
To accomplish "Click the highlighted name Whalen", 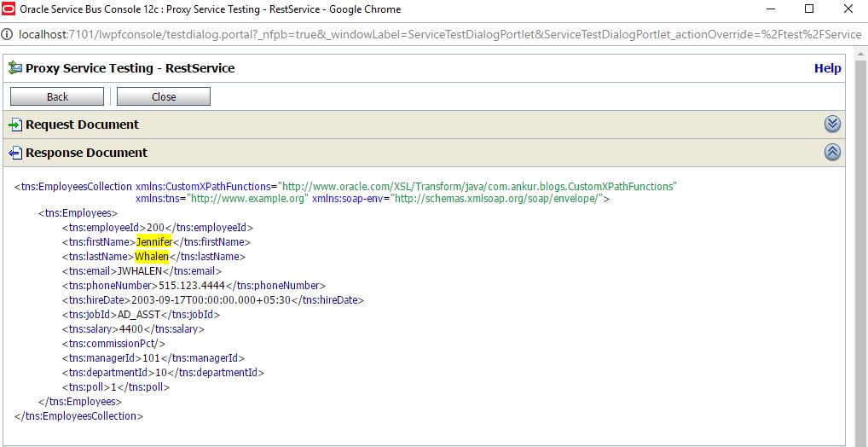I will click(x=152, y=257).
